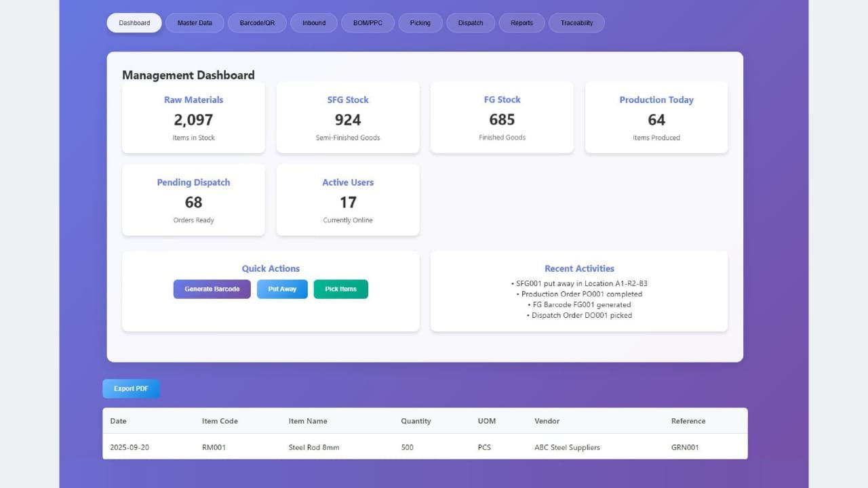Open the Picking tab
This screenshot has width=868, height=488.
click(420, 23)
